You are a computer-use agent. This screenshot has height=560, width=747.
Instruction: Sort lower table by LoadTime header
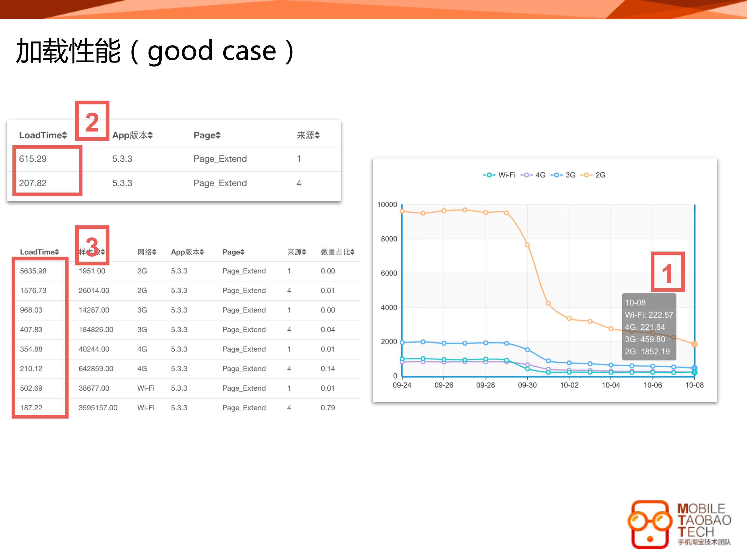39,252
